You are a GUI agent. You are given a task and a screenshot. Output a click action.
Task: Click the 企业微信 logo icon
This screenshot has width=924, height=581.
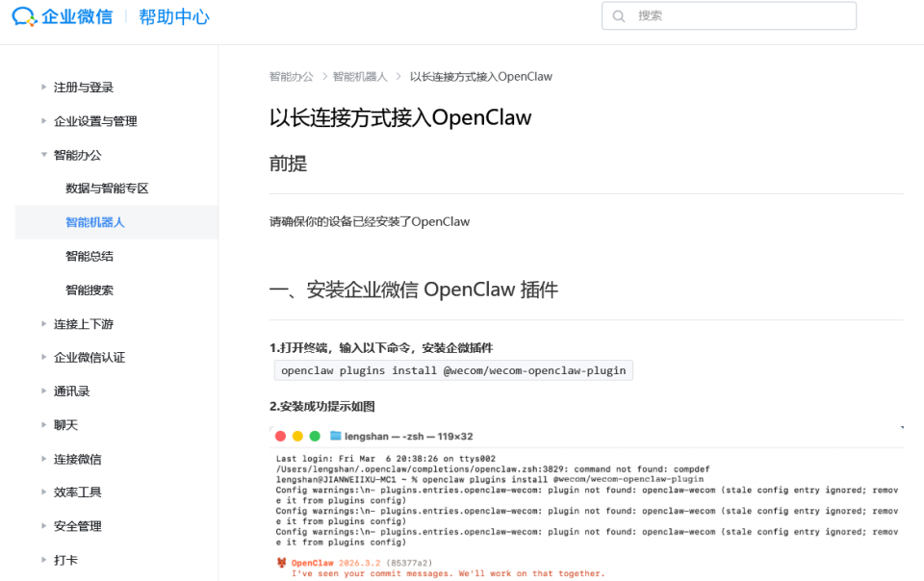(x=24, y=16)
